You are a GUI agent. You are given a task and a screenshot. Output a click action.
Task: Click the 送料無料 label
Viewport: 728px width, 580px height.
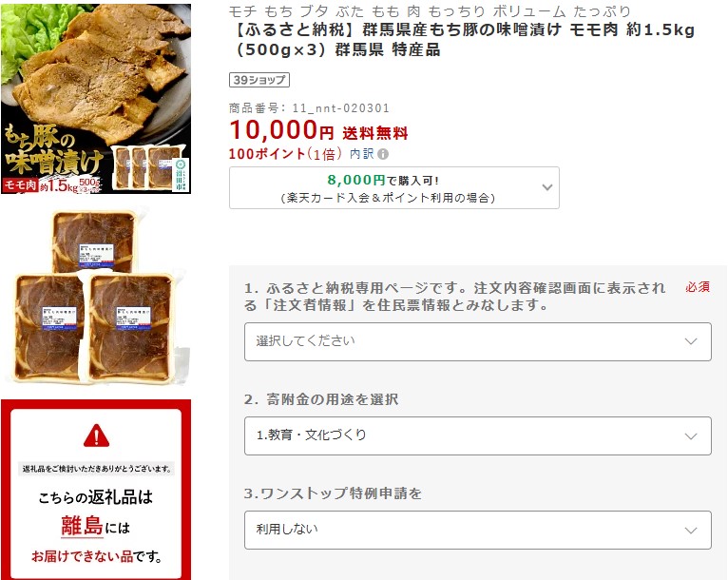point(375,133)
